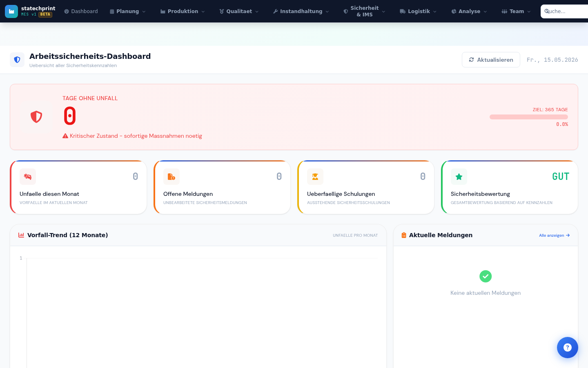Open the Sicherheit & IMS menu
Image resolution: width=588 pixels, height=368 pixels.
coord(365,11)
